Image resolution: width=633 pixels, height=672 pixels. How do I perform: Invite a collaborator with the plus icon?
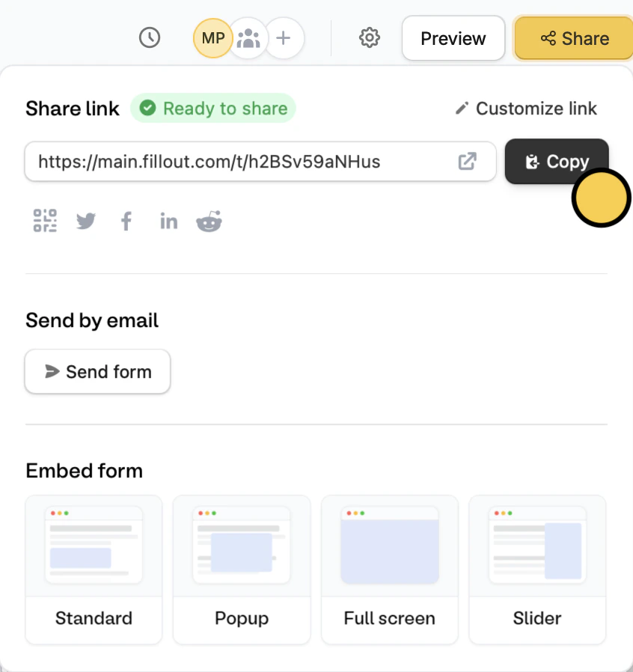click(284, 37)
